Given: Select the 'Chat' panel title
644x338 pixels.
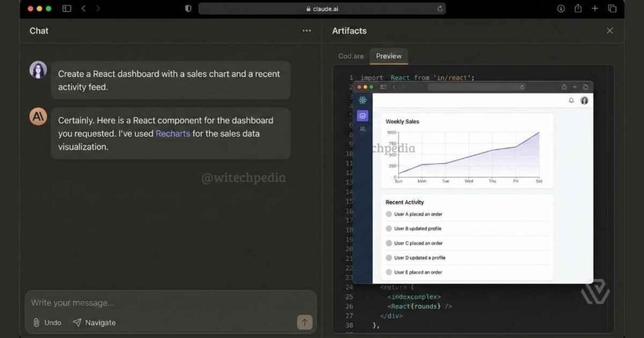Looking at the screenshot, I should click(x=38, y=31).
